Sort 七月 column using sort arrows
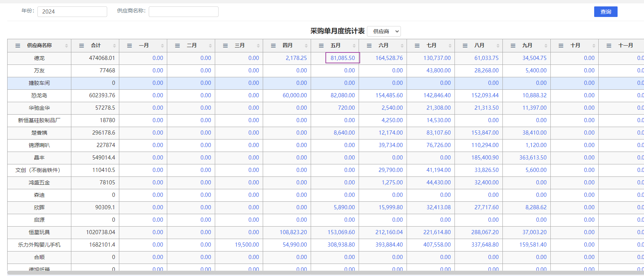 [x=450, y=46]
